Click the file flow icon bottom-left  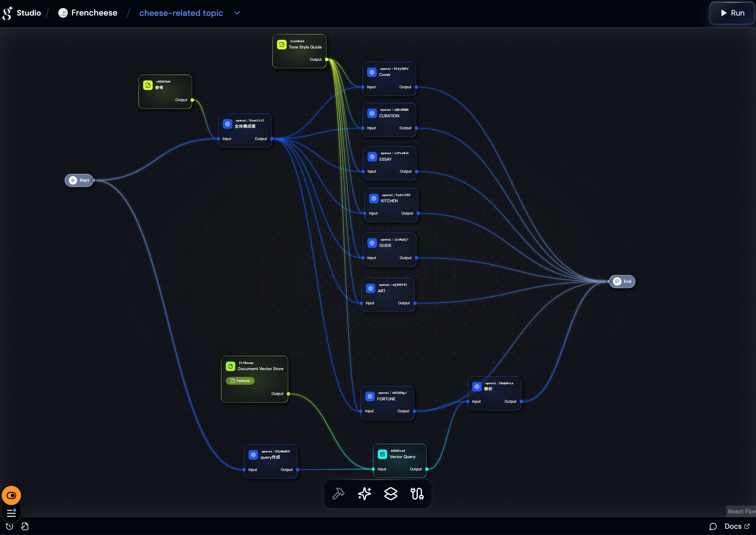pos(25,526)
